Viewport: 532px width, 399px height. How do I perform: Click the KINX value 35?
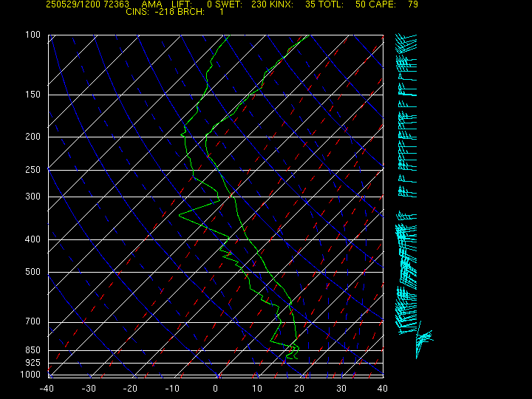pyautogui.click(x=310, y=4)
